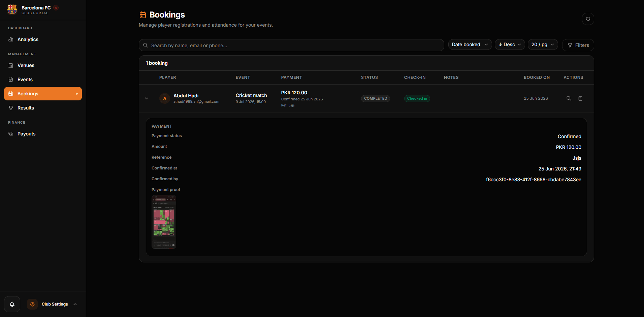
Task: Click the Checked in badge
Action: pyautogui.click(x=417, y=98)
